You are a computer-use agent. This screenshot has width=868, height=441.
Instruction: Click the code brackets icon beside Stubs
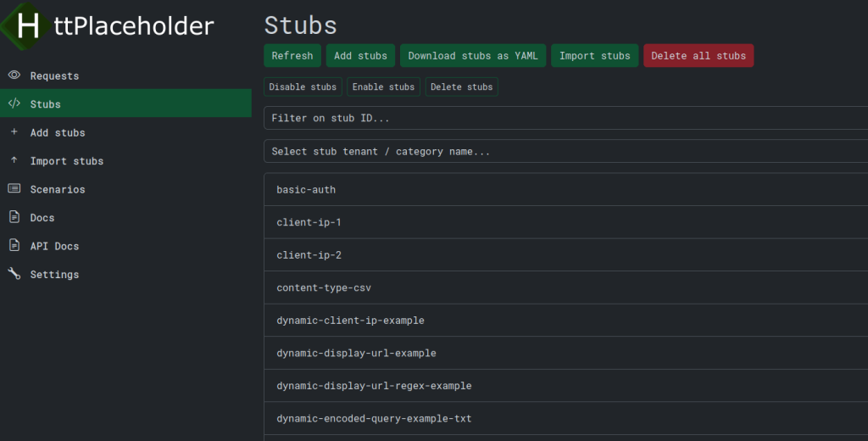pos(14,103)
